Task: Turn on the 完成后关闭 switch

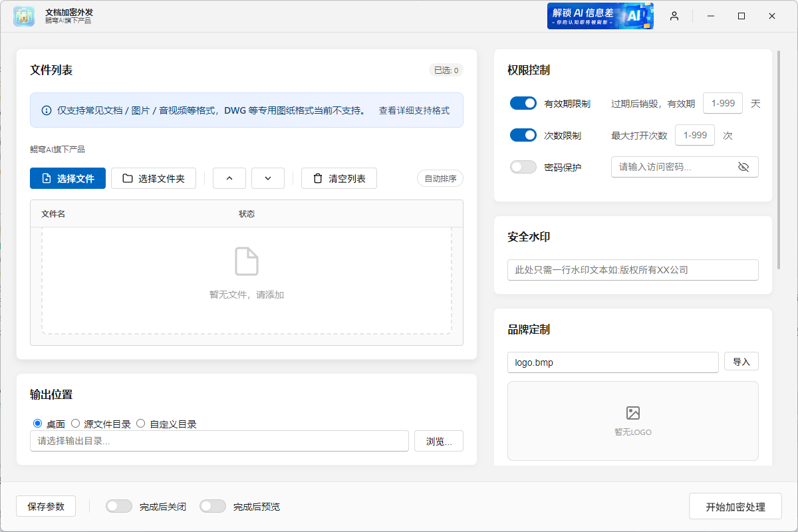Action: (x=119, y=506)
